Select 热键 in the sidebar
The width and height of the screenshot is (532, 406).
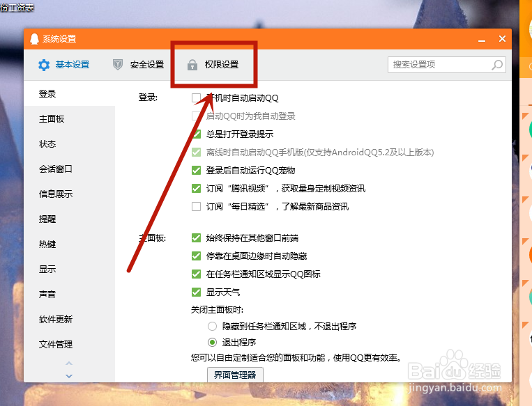(x=70, y=244)
